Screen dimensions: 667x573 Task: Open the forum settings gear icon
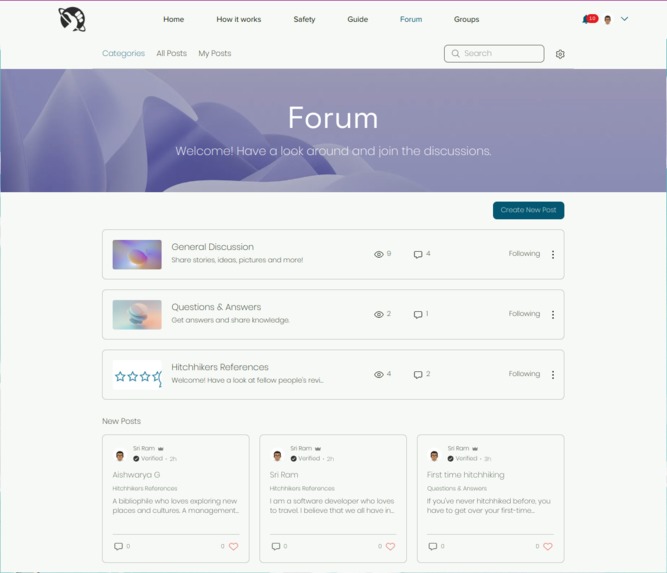[x=560, y=54]
